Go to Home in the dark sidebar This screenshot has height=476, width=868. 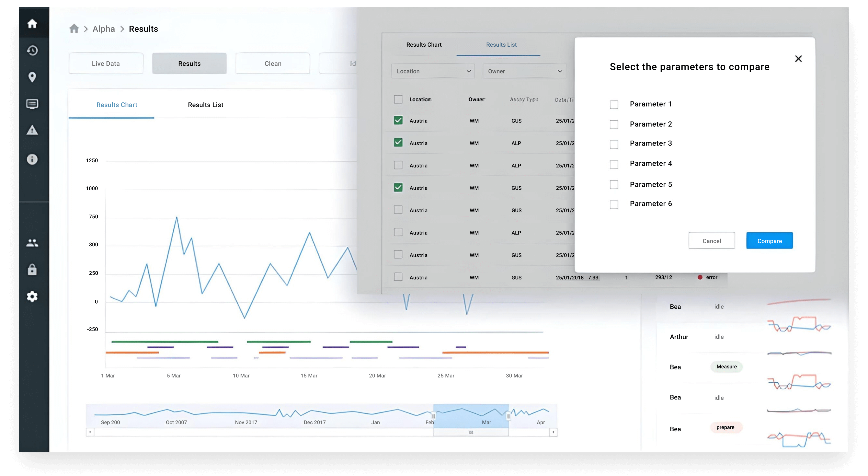tap(32, 24)
